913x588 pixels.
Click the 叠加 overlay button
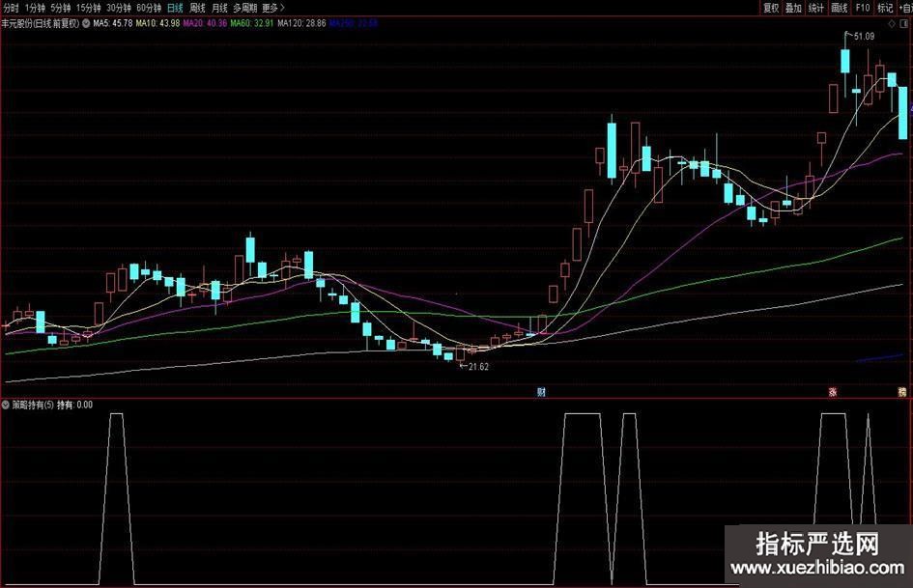pyautogui.click(x=794, y=8)
